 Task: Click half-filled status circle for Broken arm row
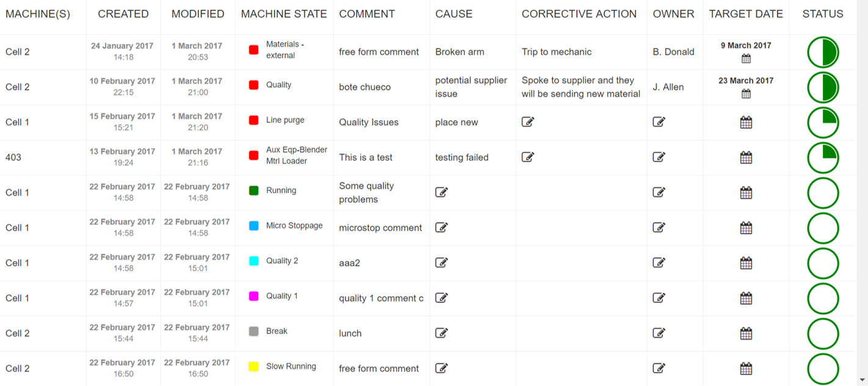tap(822, 52)
